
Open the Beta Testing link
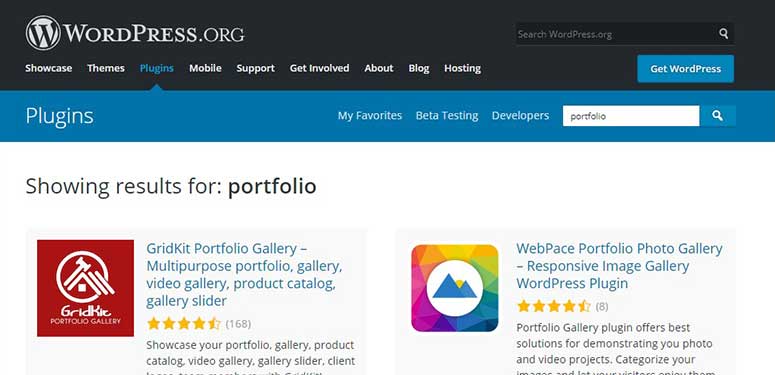coord(447,116)
